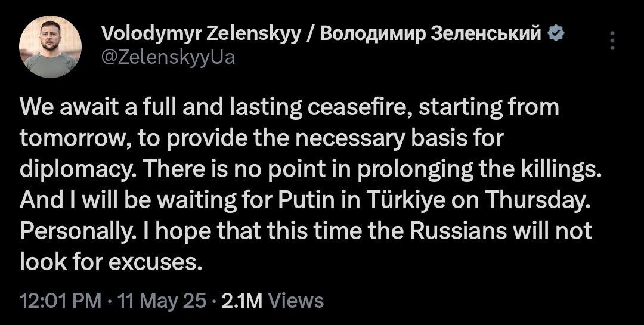Click the word Russians in the tweet

pos(459,231)
